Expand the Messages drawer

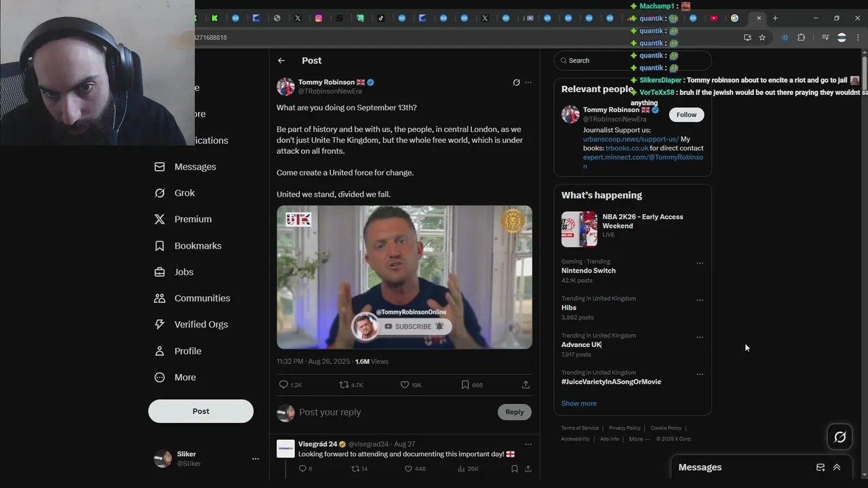click(837, 467)
